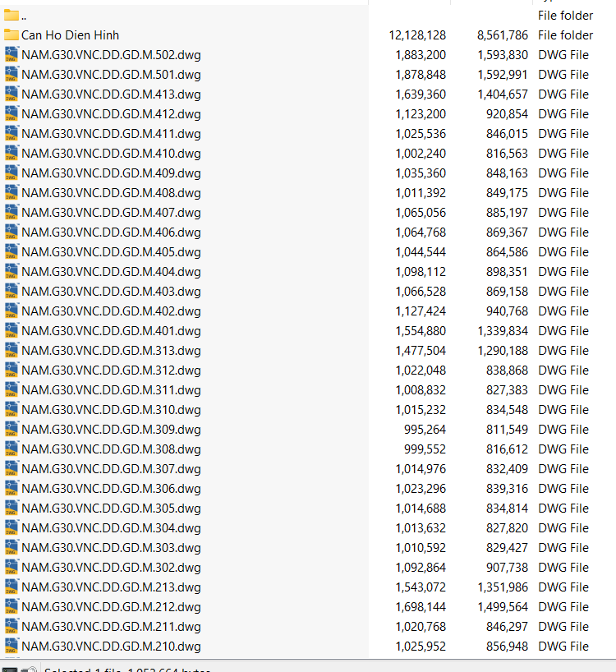This screenshot has height=672, width=616.
Task: Click the DWG icon of NAM.G30.VNC.DD.GD.M.411.dwg
Action: 11,134
